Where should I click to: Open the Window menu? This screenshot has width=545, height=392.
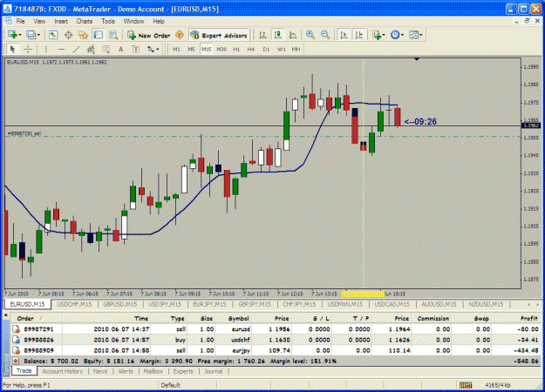pos(133,21)
